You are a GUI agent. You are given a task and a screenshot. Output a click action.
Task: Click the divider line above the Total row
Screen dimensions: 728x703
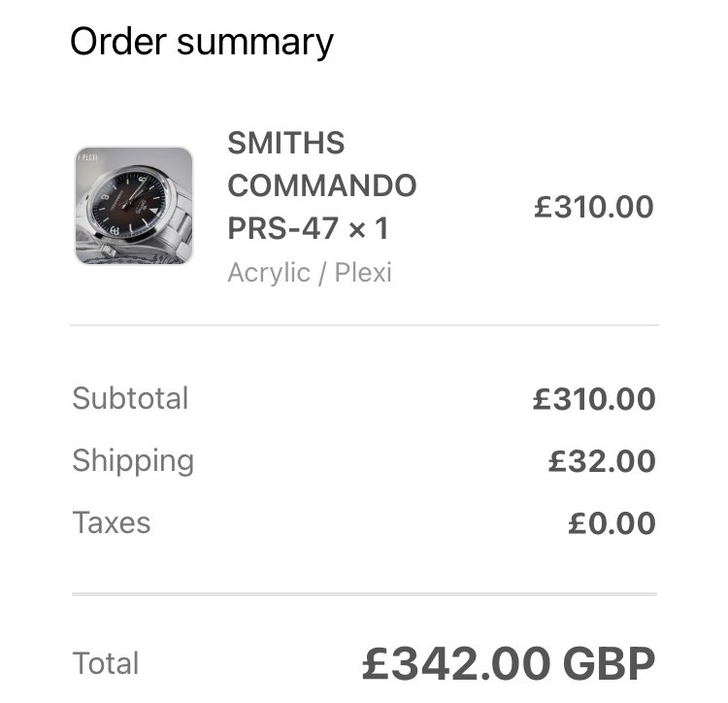[364, 594]
